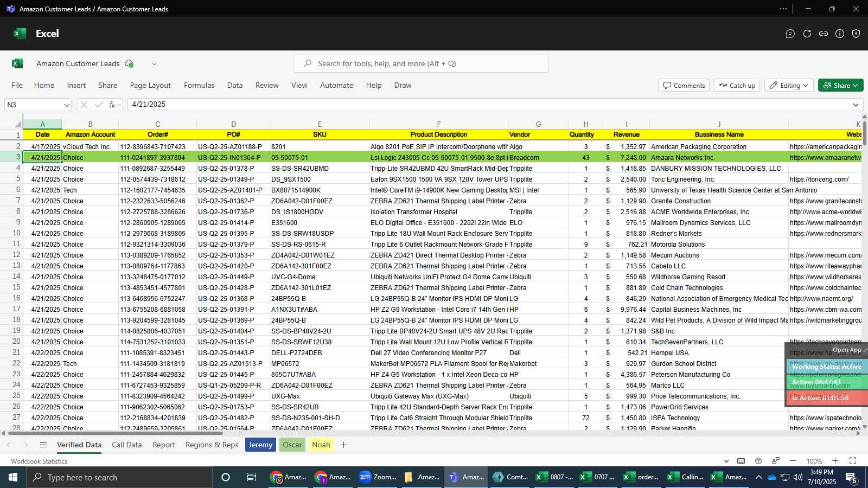Click the refresh icon in header bar
This screenshot has width=868, height=488.
tap(807, 34)
